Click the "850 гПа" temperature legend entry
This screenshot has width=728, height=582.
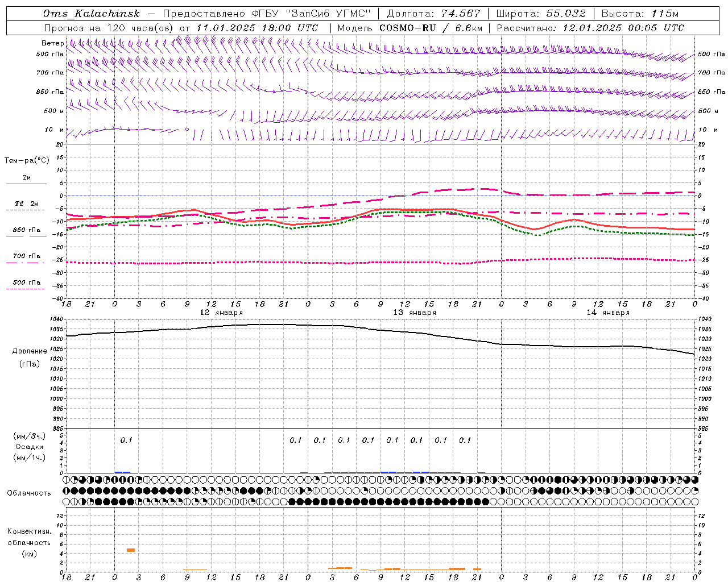(x=26, y=230)
